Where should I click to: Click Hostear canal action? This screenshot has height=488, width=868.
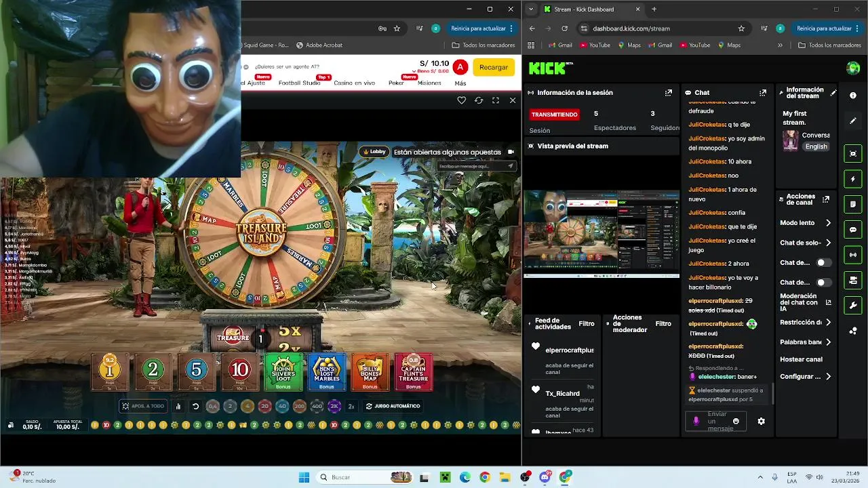pos(801,359)
